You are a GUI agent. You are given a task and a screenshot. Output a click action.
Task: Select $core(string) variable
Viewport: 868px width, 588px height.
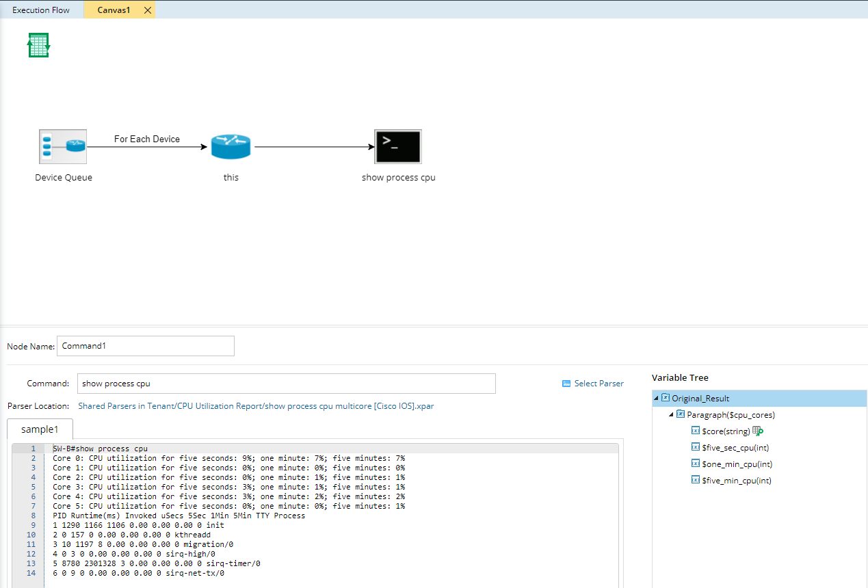(x=726, y=431)
